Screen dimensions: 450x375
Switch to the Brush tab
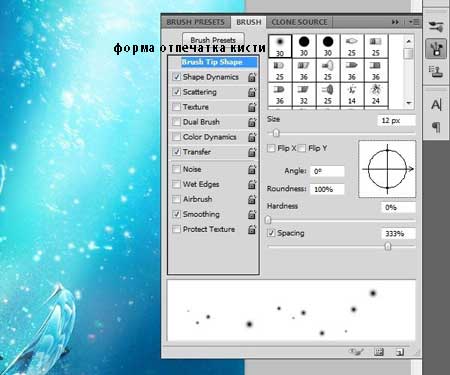tap(249, 22)
